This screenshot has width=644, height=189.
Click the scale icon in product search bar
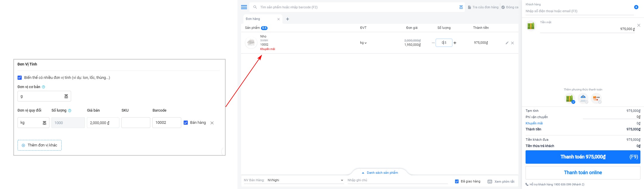pos(461,7)
